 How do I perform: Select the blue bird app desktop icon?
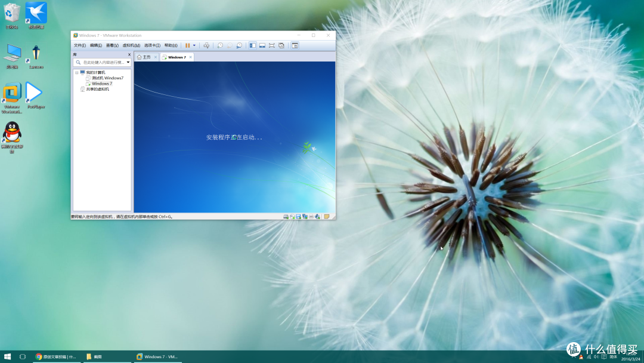36,16
